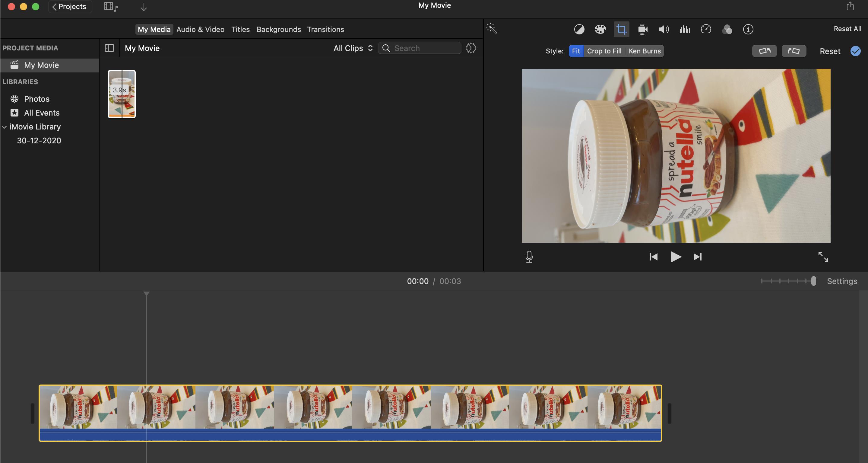Click the share export icon

850,6
